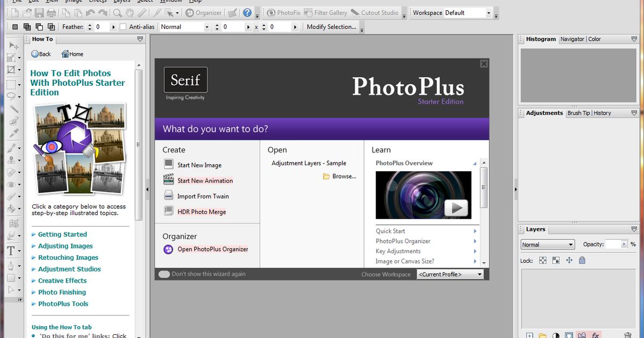Image resolution: width=644 pixels, height=338 pixels.
Task: Click the New Selection mode icon
Action: point(15,27)
